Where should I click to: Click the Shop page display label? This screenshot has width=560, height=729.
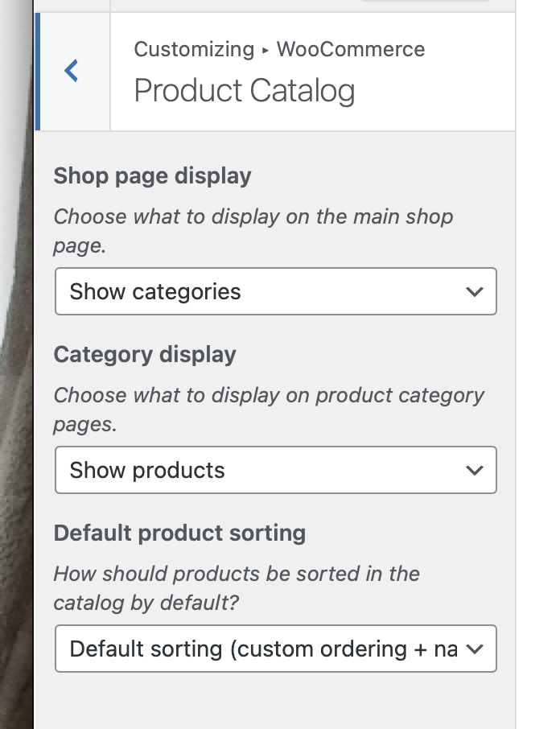[153, 176]
